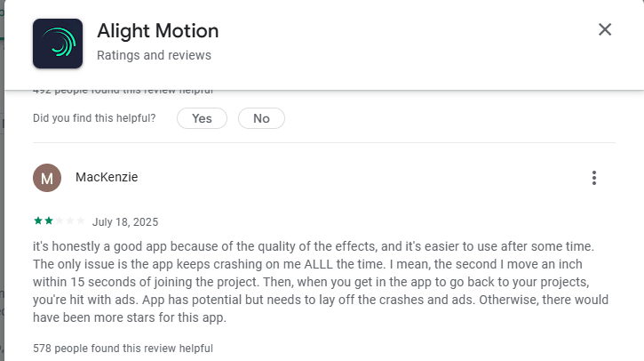This screenshot has width=644, height=361.
Task: Click the first green rating star
Action: [37, 221]
